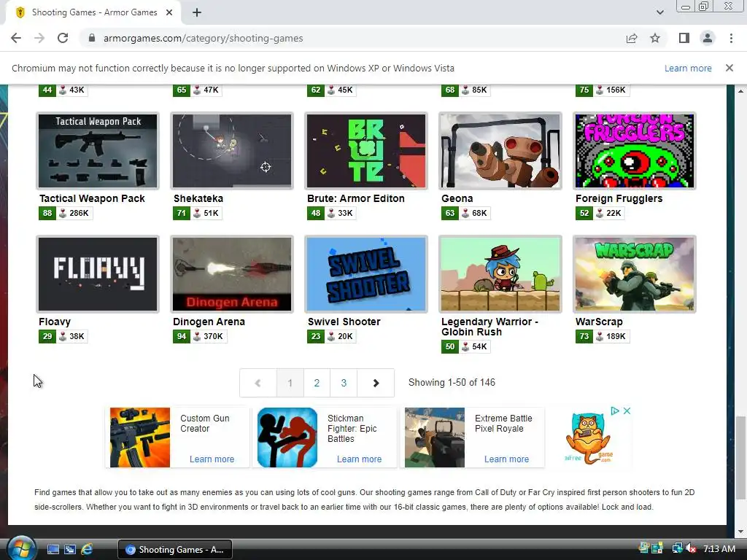Click the Geona title link
The width and height of the screenshot is (747, 560).
457,198
